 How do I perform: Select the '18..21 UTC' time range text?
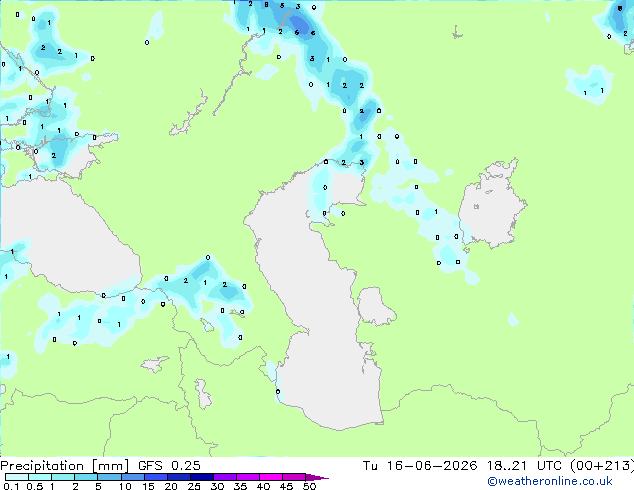tap(524, 466)
